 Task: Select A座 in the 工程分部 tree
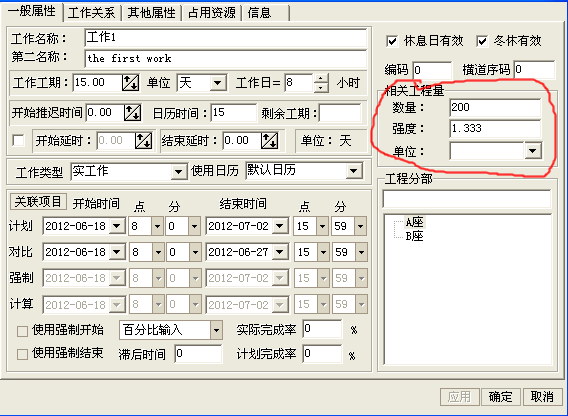414,222
